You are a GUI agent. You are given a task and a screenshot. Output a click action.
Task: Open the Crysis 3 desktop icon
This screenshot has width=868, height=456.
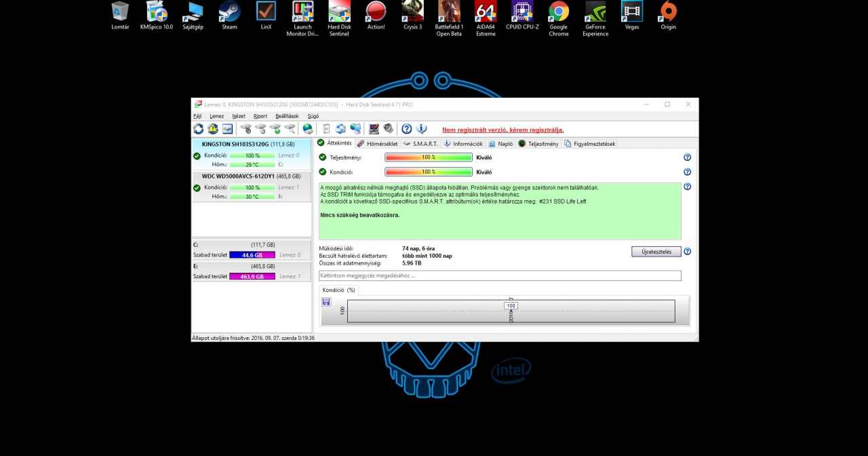(412, 16)
